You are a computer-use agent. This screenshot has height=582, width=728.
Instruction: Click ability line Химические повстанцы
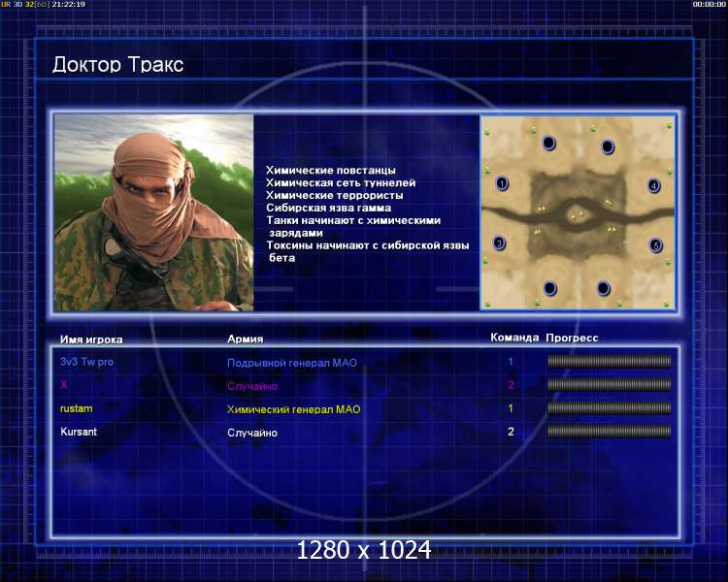331,171
